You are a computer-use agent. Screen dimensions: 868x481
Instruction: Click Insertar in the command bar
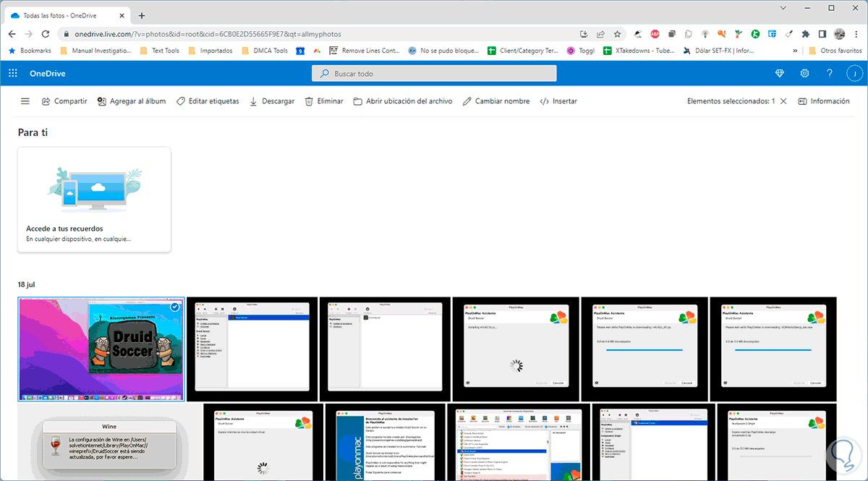558,101
